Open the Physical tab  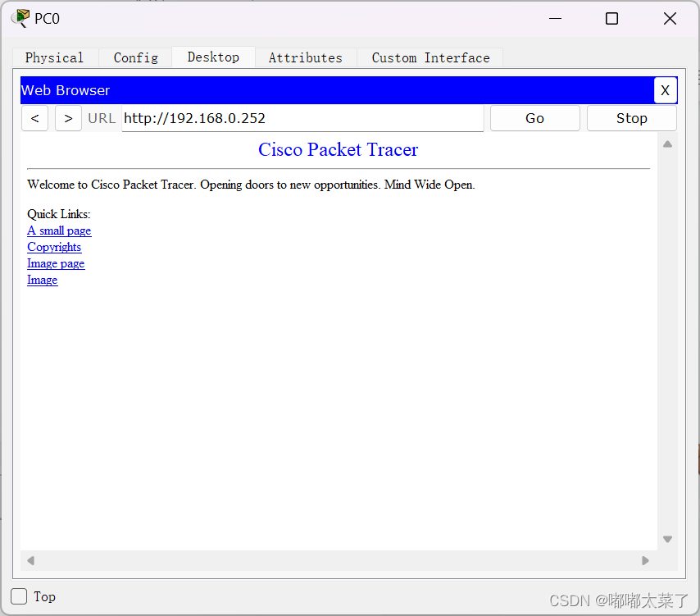(54, 57)
